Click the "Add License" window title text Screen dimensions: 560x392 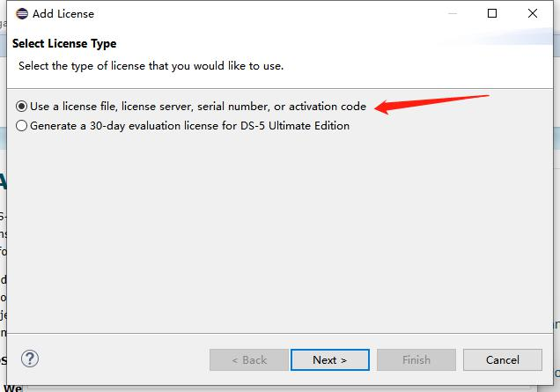(63, 14)
